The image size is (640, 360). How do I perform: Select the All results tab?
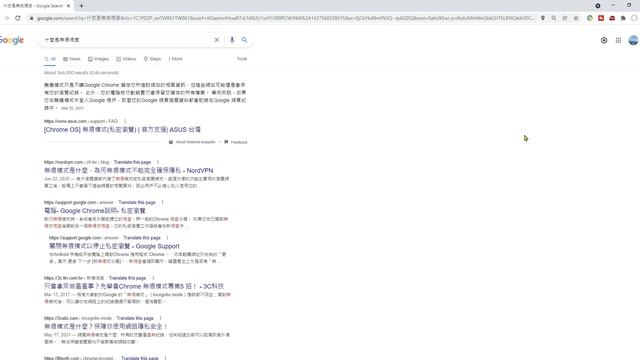50,59
